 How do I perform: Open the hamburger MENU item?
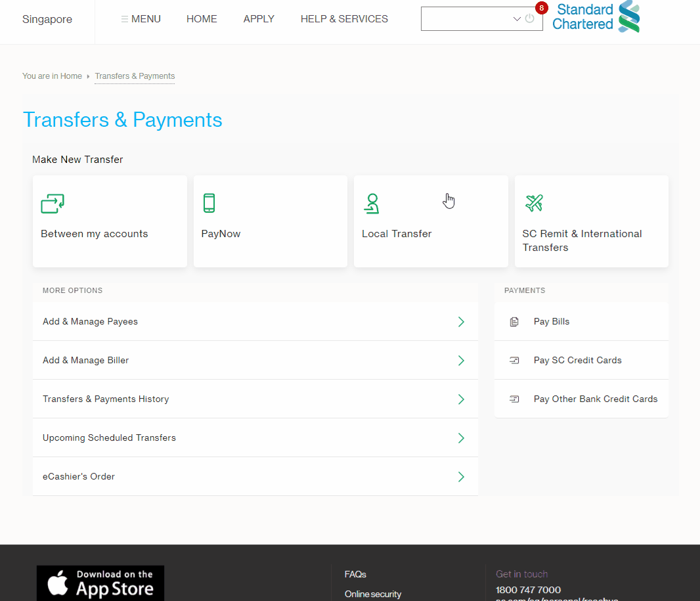click(x=141, y=19)
